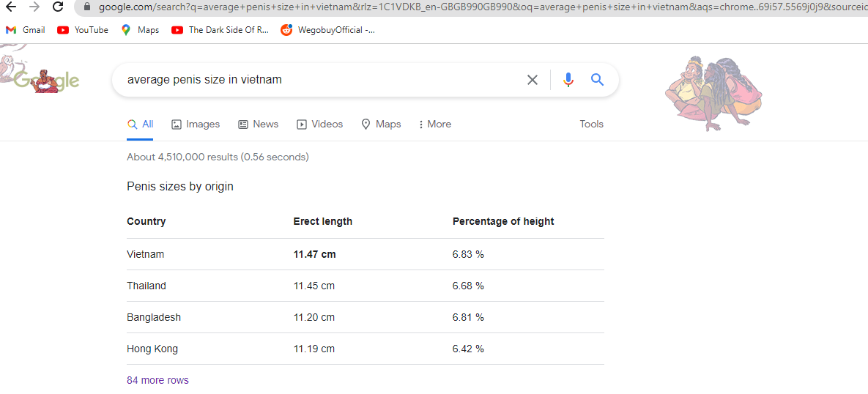
Task: Clear the search box with the X icon
Action: point(532,80)
